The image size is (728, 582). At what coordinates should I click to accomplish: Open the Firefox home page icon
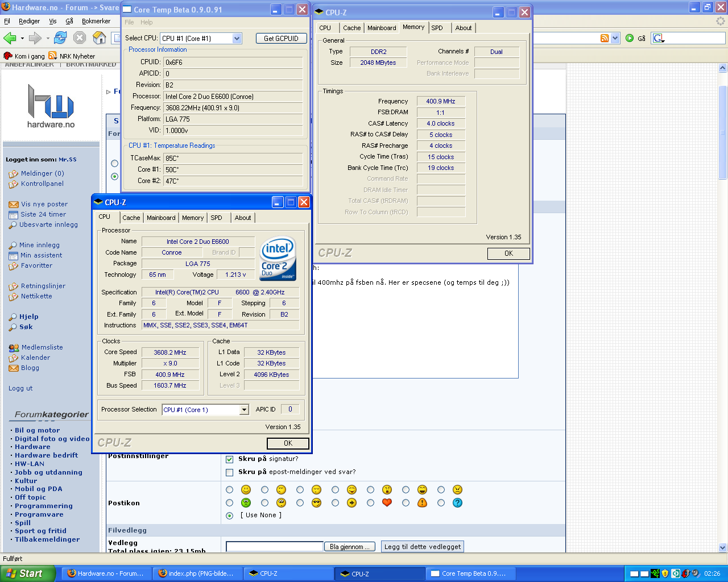pyautogui.click(x=100, y=38)
